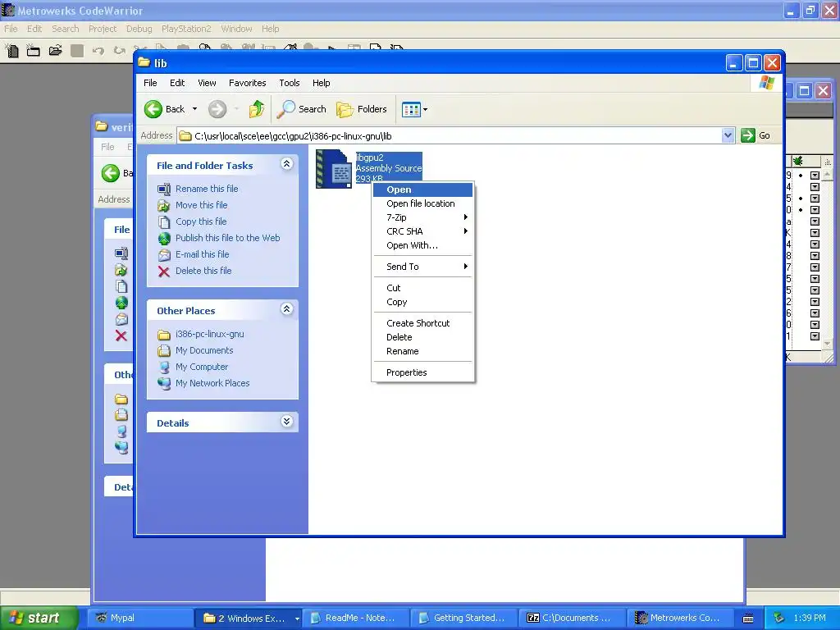Image resolution: width=840 pixels, height=630 pixels.
Task: Click the rename icon in background Explorer window
Action: [121, 253]
